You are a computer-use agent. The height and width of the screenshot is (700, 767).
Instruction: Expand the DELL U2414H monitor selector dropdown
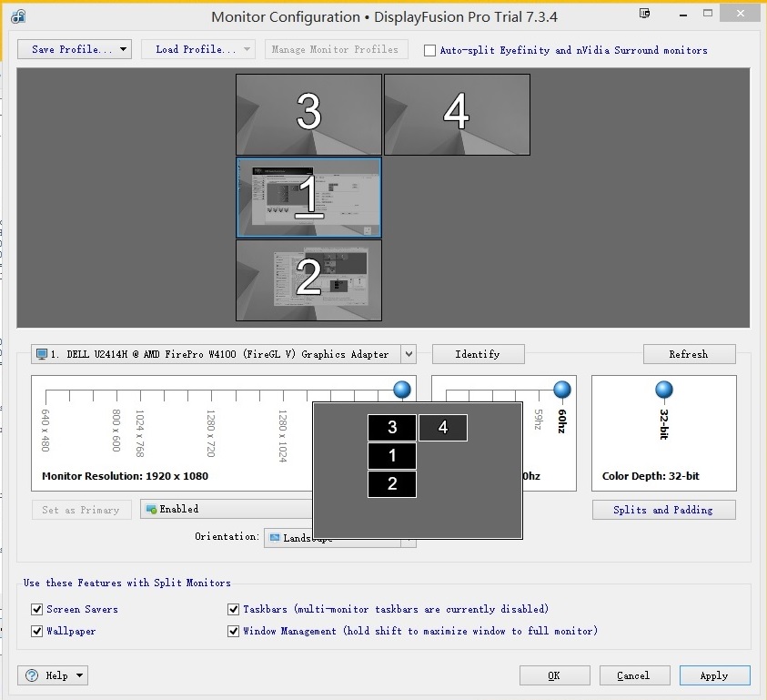coord(409,354)
